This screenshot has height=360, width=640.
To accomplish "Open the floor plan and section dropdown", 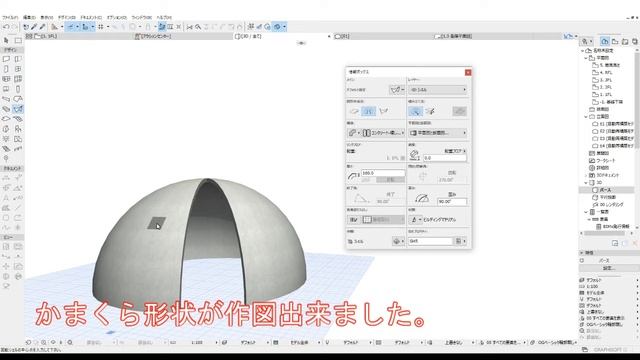I will click(x=438, y=133).
